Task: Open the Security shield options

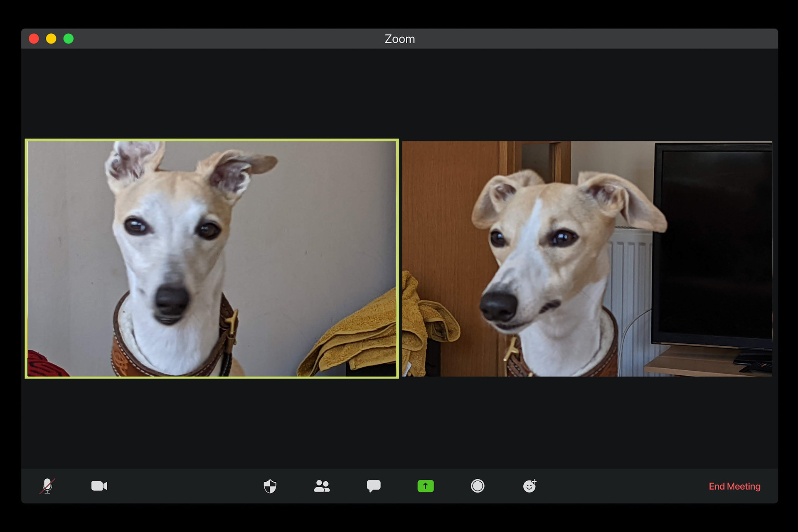Action: [x=270, y=486]
